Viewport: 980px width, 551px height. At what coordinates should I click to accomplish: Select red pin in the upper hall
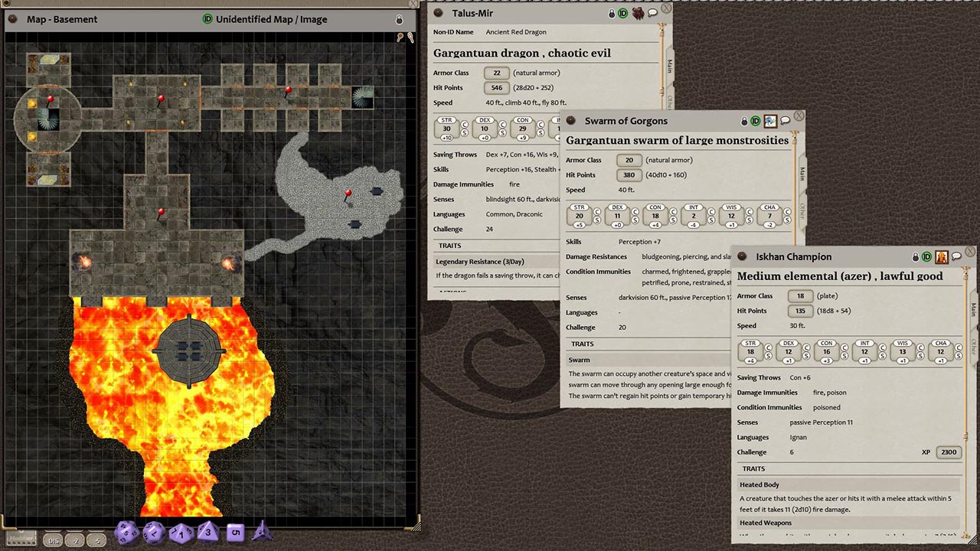[161, 99]
